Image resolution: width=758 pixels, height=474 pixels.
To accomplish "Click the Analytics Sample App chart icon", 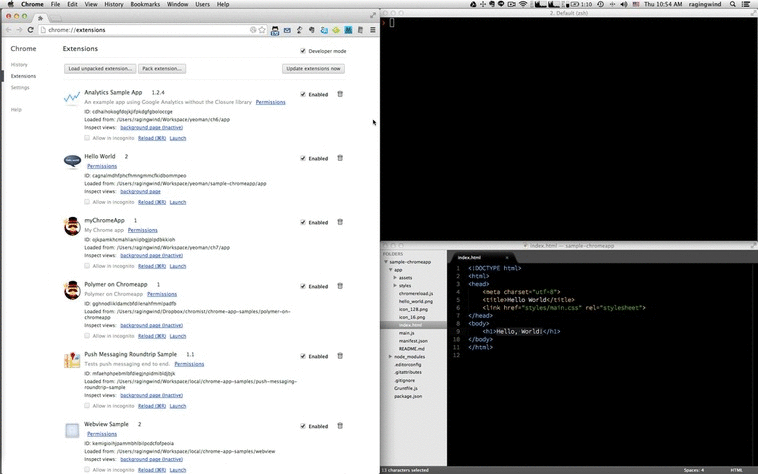I will click(72, 98).
